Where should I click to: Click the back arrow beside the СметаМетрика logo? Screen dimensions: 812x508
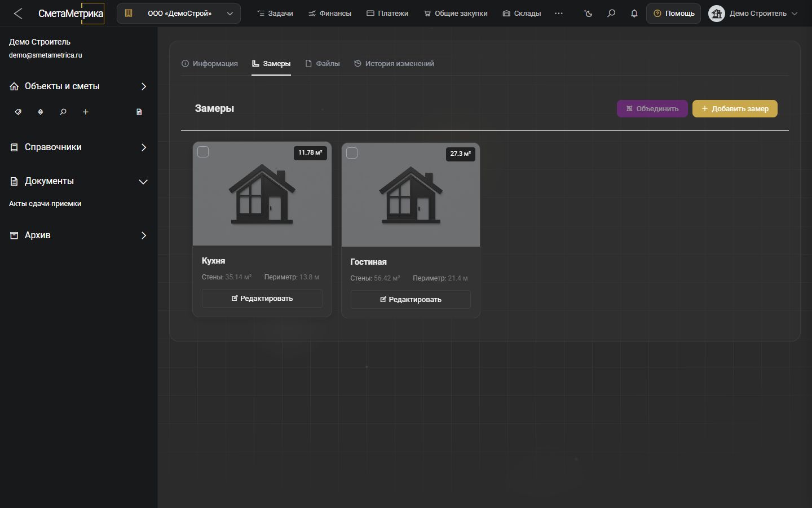click(18, 14)
